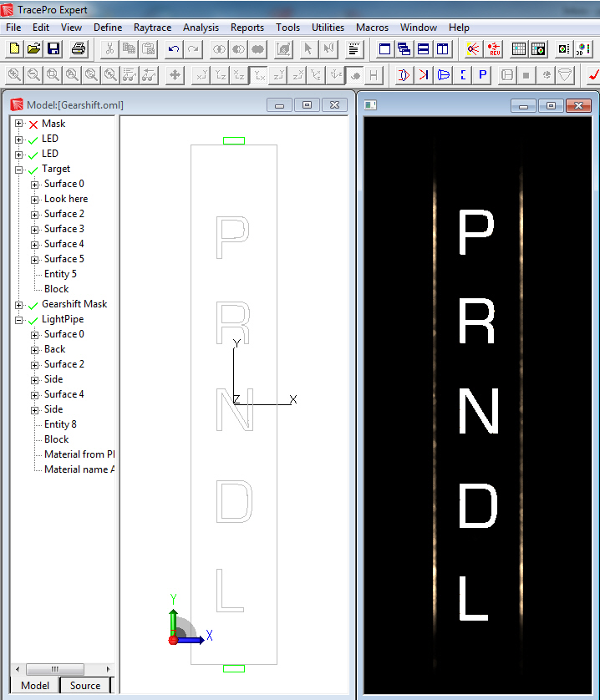The image size is (600, 700).
Task: Toggle the render silhouette view button
Action: [356, 75]
